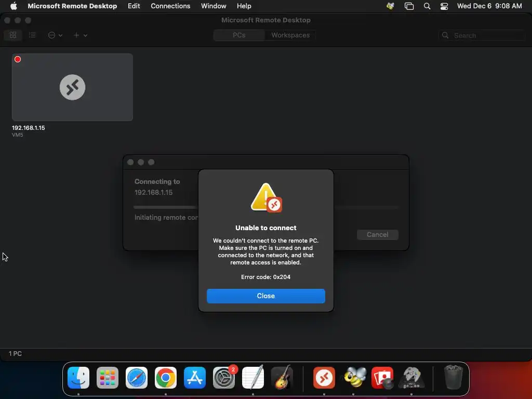Image resolution: width=532 pixels, height=399 pixels.
Task: Switch to the Workspaces tab
Action: tap(290, 35)
